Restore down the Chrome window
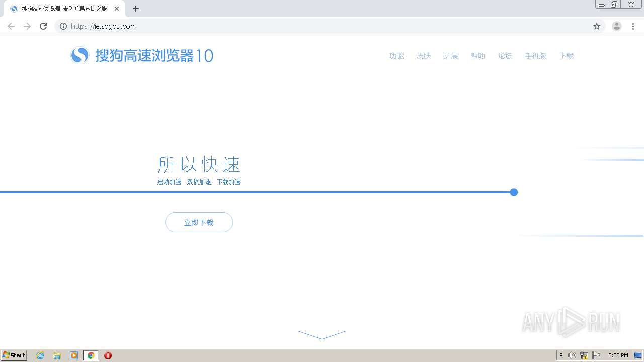 pos(614,4)
